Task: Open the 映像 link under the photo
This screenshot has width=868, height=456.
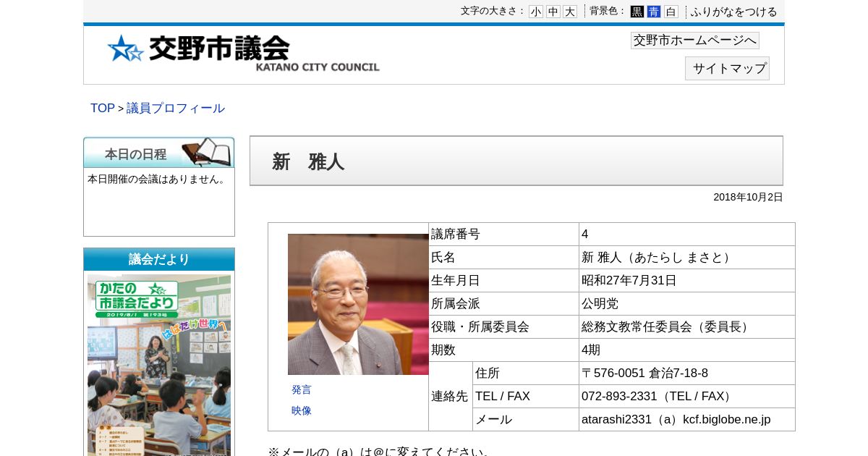Action: tap(302, 410)
